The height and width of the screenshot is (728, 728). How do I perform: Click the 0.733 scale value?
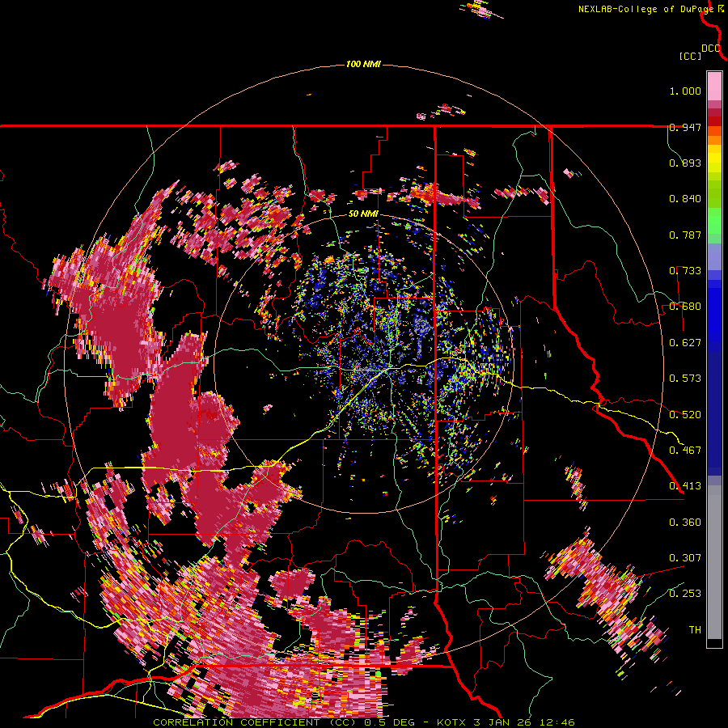pyautogui.click(x=685, y=271)
